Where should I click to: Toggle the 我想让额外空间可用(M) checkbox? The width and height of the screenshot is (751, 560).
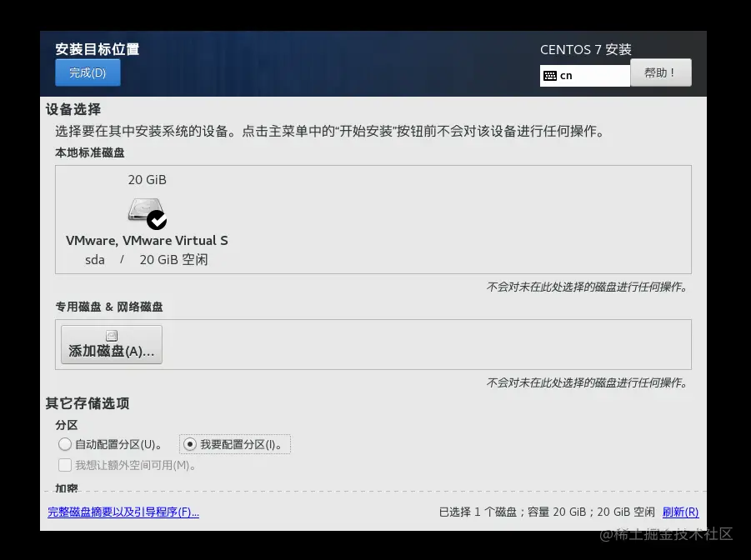pos(65,465)
